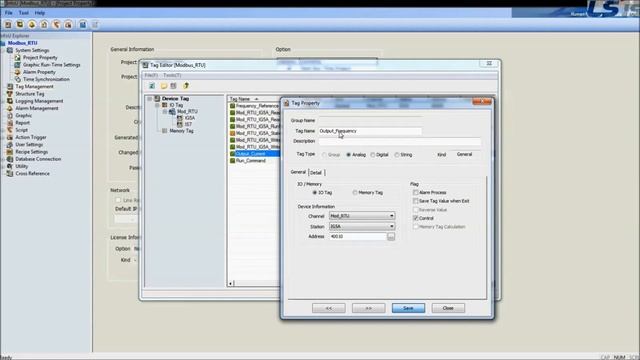Image resolution: width=640 pixels, height=360 pixels.
Task: Click the fifth main toolbar icon
Action: click(x=56, y=24)
